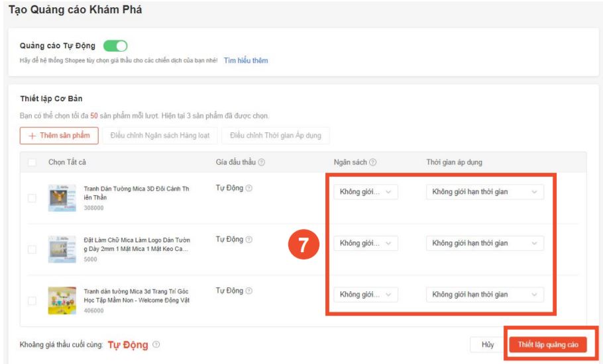Expand budget dropdown for third product
The width and height of the screenshot is (603, 364).
(x=365, y=295)
